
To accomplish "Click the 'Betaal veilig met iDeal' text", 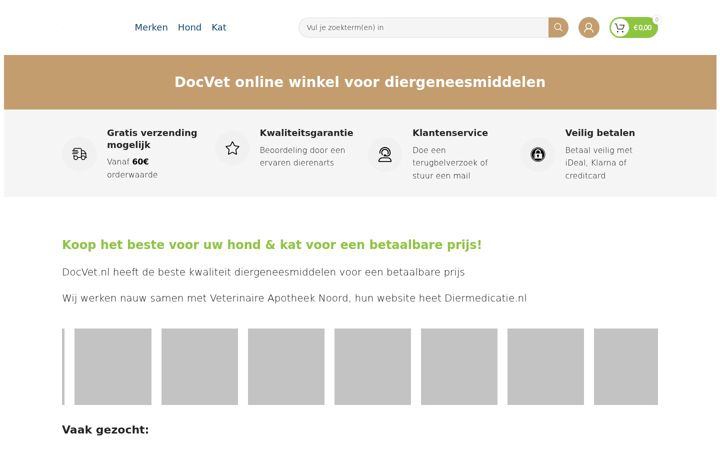I will 598,163.
